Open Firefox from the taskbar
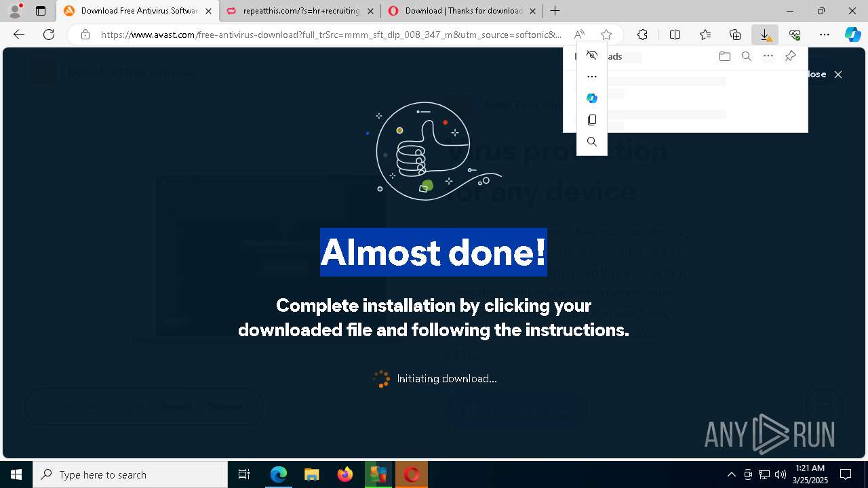The image size is (868, 488). point(345,474)
